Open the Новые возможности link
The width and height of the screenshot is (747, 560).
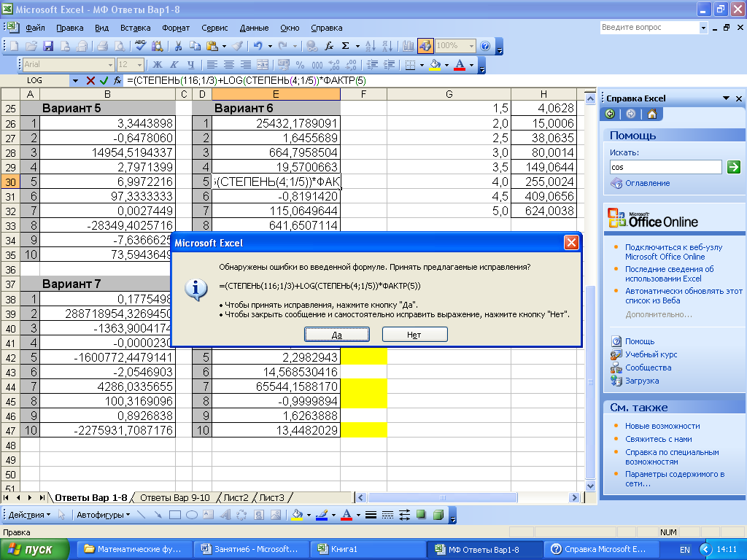coord(662,426)
